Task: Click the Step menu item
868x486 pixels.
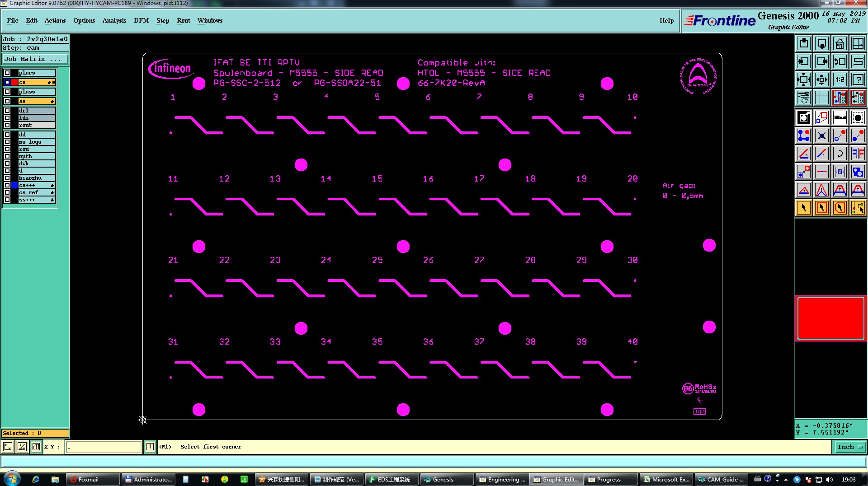Action: [163, 21]
